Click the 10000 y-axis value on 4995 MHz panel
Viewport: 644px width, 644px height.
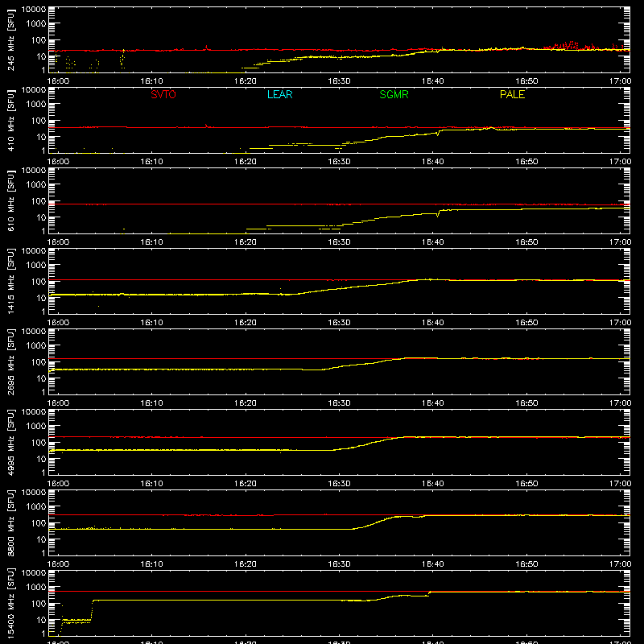[x=34, y=412]
